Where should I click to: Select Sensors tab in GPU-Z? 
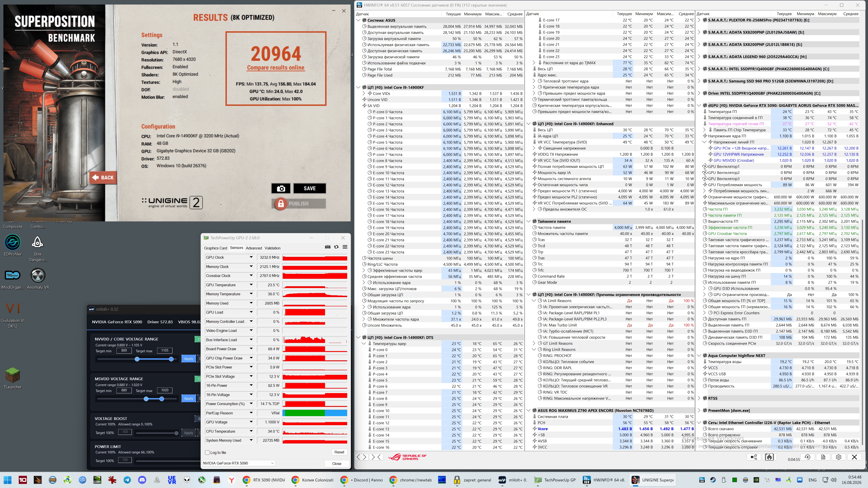(x=236, y=248)
